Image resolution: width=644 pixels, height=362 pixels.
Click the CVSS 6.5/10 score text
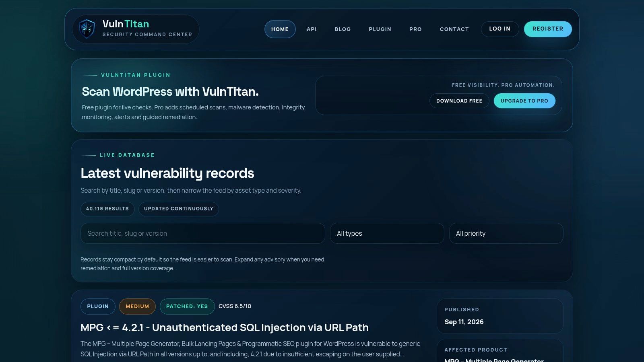coord(235,306)
